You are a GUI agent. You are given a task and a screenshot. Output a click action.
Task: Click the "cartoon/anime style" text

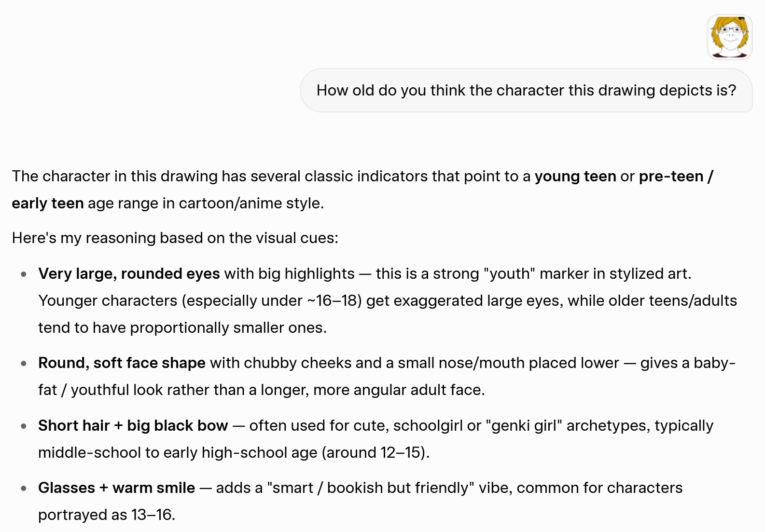pyautogui.click(x=250, y=204)
